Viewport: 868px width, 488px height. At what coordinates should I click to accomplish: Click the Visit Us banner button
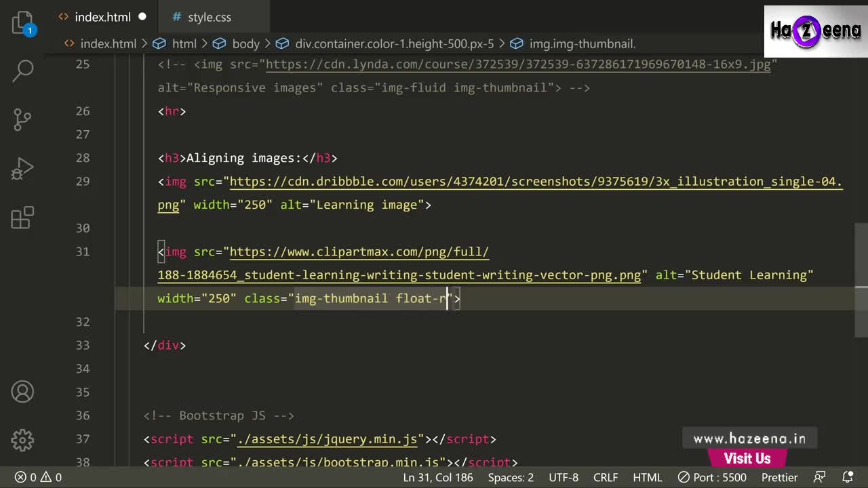747,459
